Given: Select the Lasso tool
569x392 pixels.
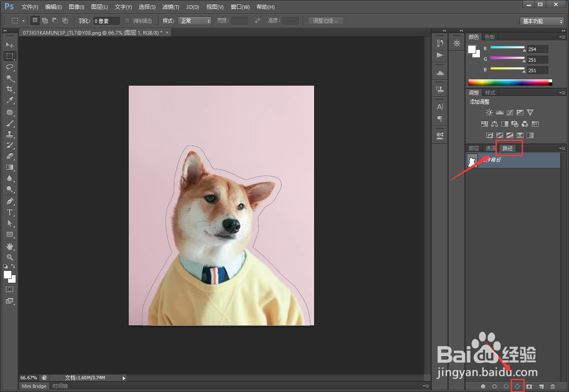Looking at the screenshot, I should pos(10,67).
